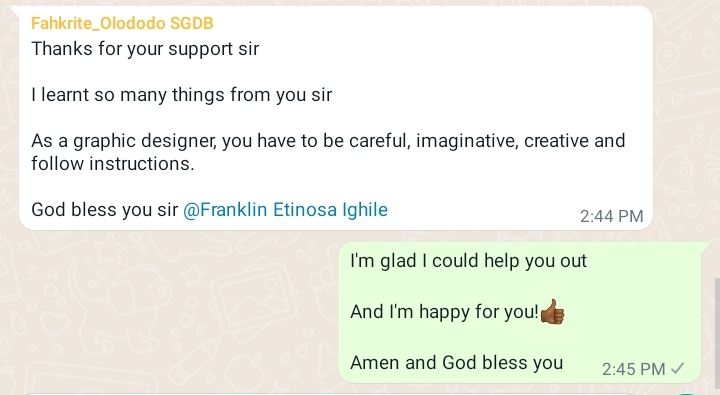
Task: Click the "Amen and God bless you" line
Action: 456,363
